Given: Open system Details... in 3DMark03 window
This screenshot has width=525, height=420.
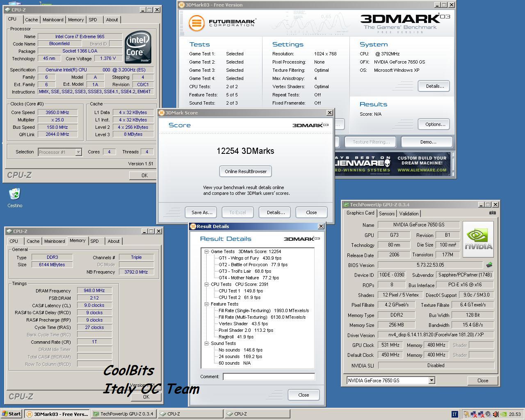Looking at the screenshot, I should [435, 86].
